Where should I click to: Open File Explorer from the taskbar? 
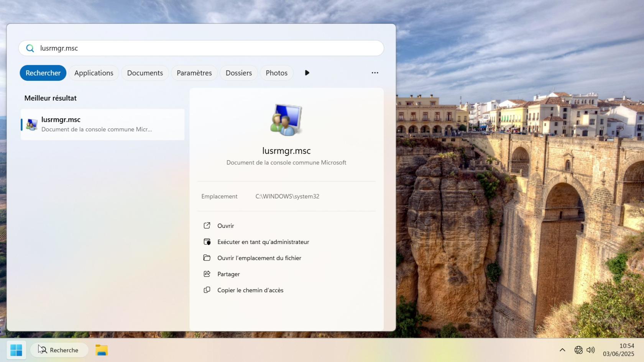pos(102,350)
